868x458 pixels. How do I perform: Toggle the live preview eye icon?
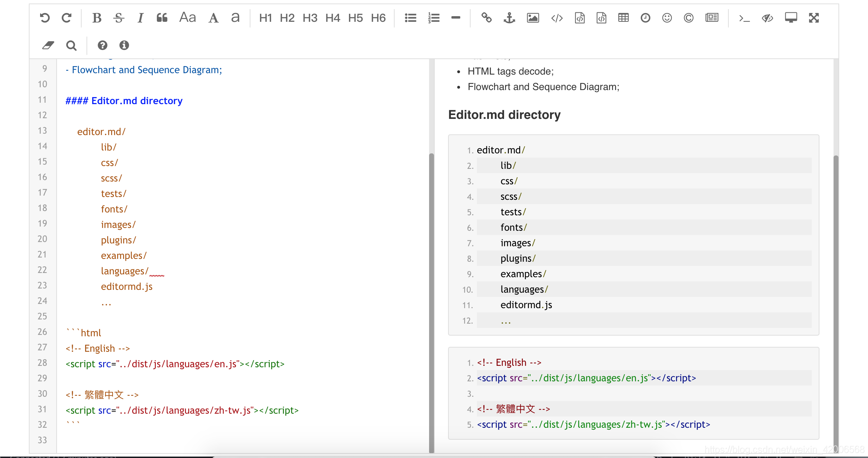click(767, 18)
